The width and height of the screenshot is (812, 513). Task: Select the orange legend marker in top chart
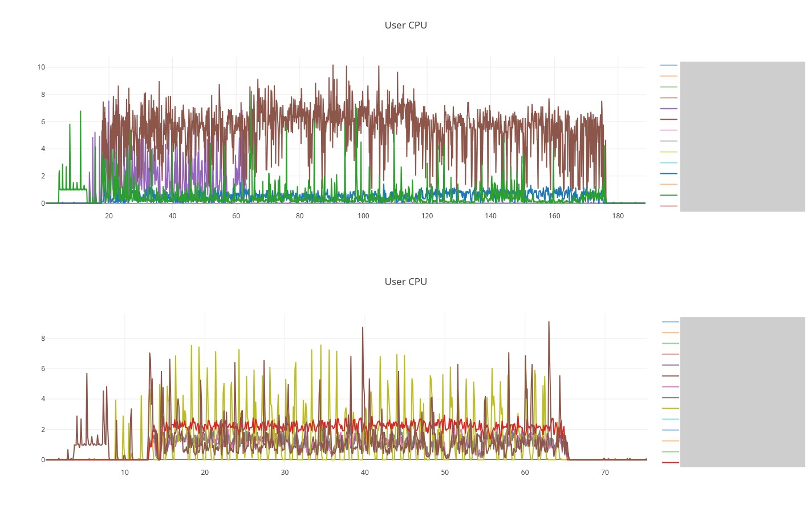pos(670,77)
